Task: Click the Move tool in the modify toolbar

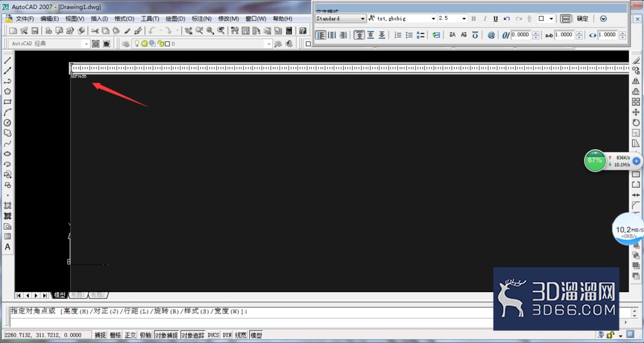Action: pyautogui.click(x=636, y=112)
